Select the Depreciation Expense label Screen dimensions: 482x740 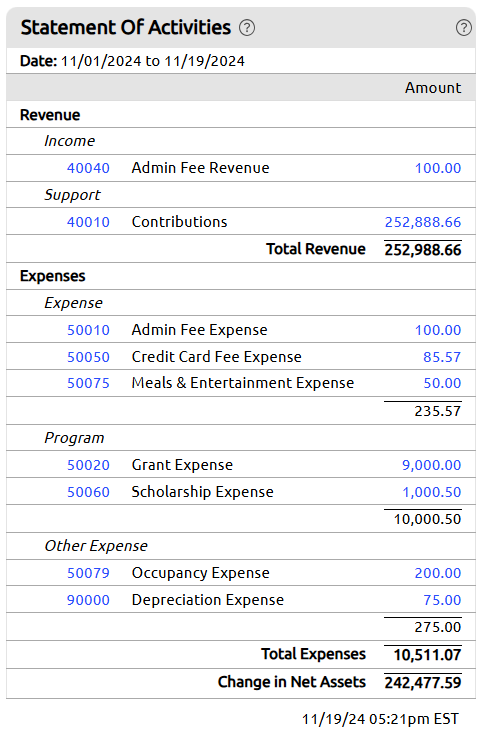pos(208,600)
